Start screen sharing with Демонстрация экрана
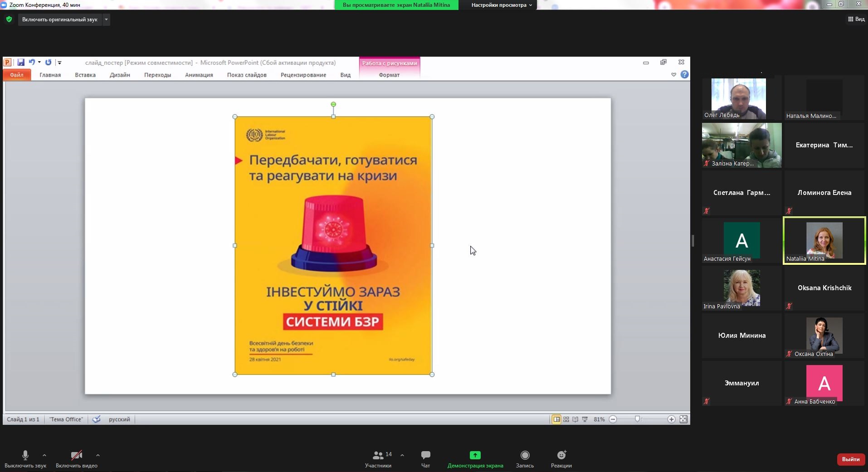Screen dimensions: 868x472 pyautogui.click(x=475, y=458)
